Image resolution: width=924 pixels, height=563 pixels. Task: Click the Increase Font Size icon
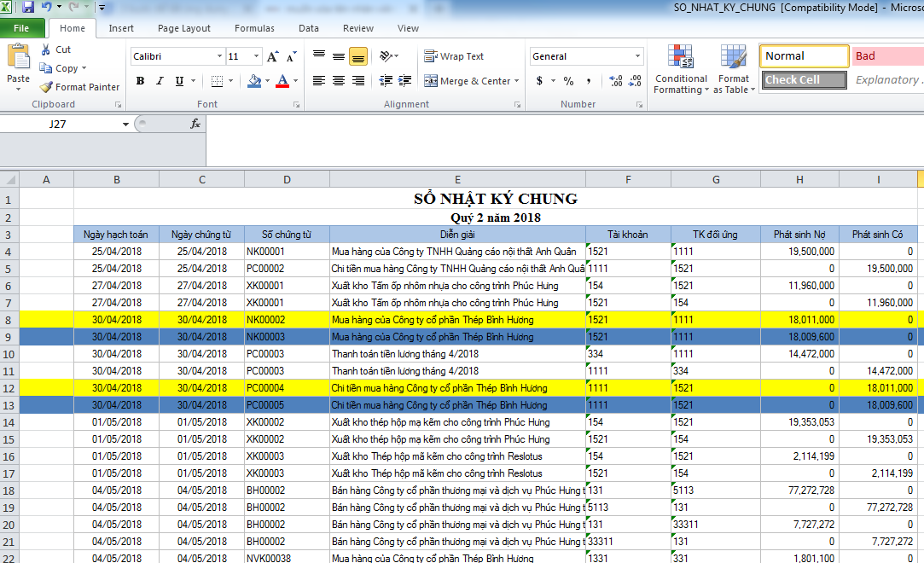[x=272, y=57]
